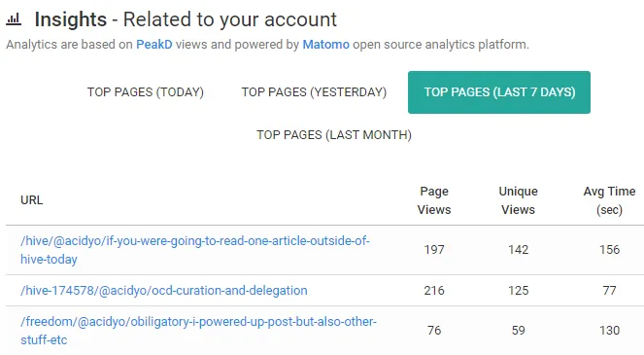
Task: Click the Page Views column header
Action: (x=434, y=200)
